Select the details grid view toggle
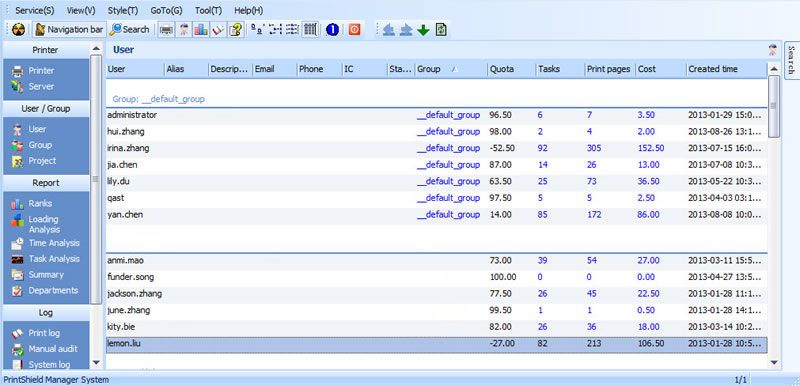Screen dimensions: 800x386 pos(310,30)
